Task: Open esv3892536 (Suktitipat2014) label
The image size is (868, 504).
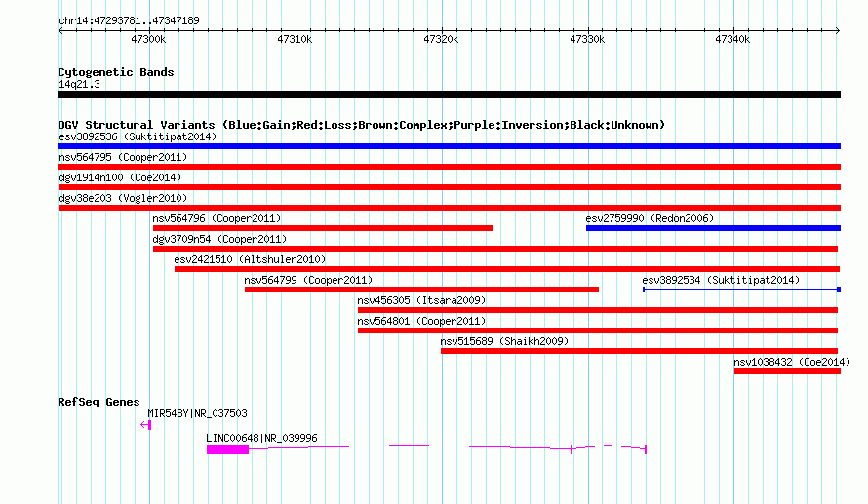Action: click(138, 136)
